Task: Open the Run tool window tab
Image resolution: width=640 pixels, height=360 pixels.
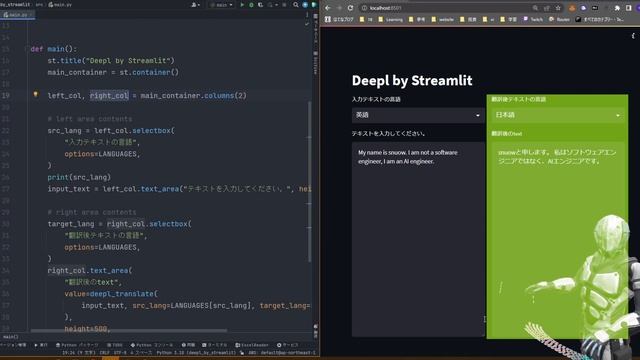Action: point(41,345)
